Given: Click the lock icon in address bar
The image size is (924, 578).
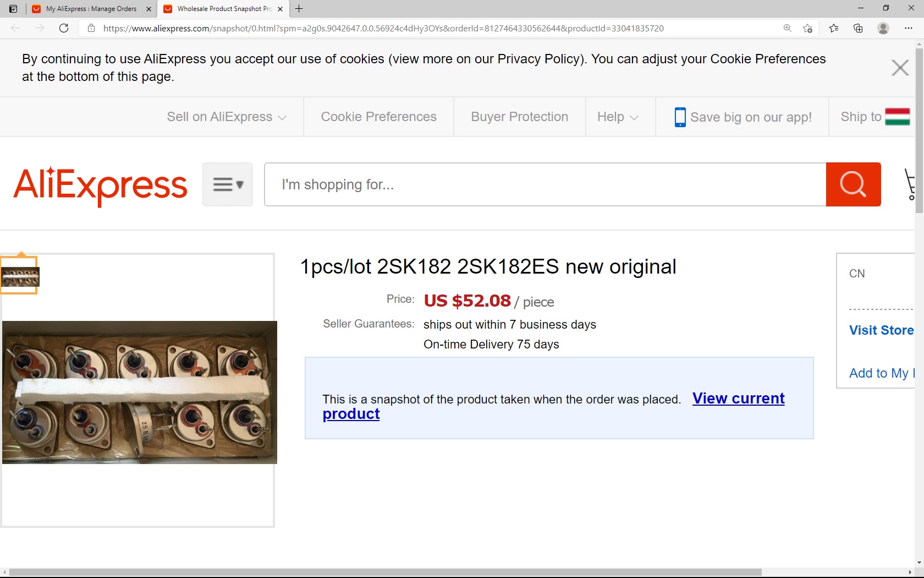Looking at the screenshot, I should coord(91,28).
